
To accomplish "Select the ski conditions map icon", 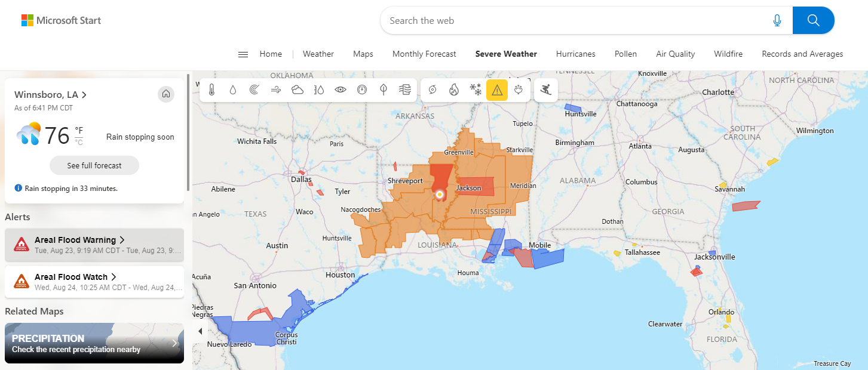I will tap(545, 90).
